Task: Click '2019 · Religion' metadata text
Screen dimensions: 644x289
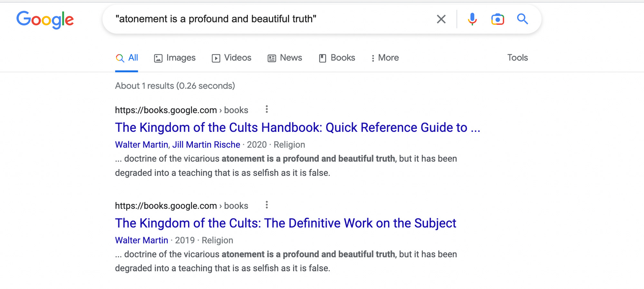Action: [x=204, y=240]
